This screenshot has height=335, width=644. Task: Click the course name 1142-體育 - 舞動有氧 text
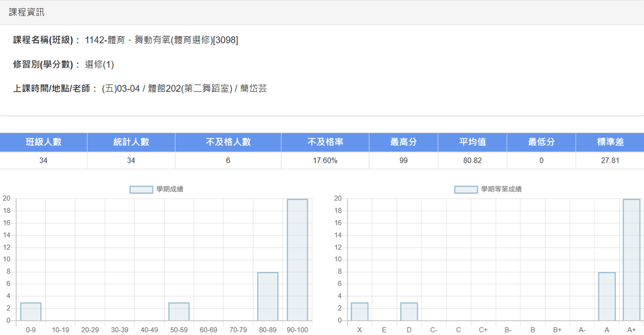coord(162,40)
